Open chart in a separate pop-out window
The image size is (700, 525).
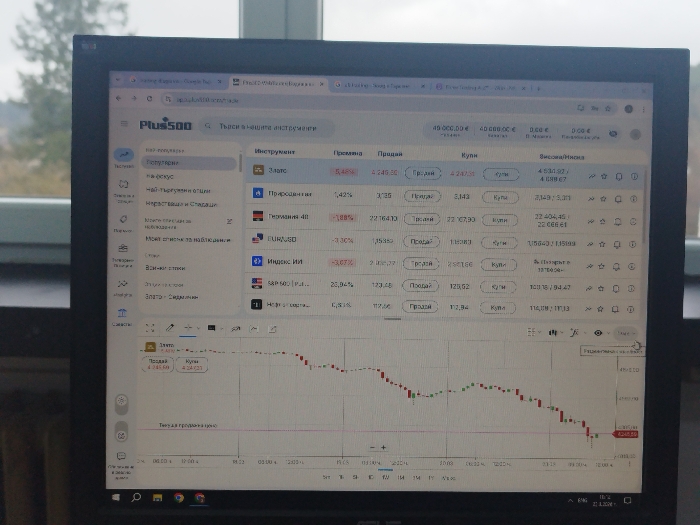(272, 329)
